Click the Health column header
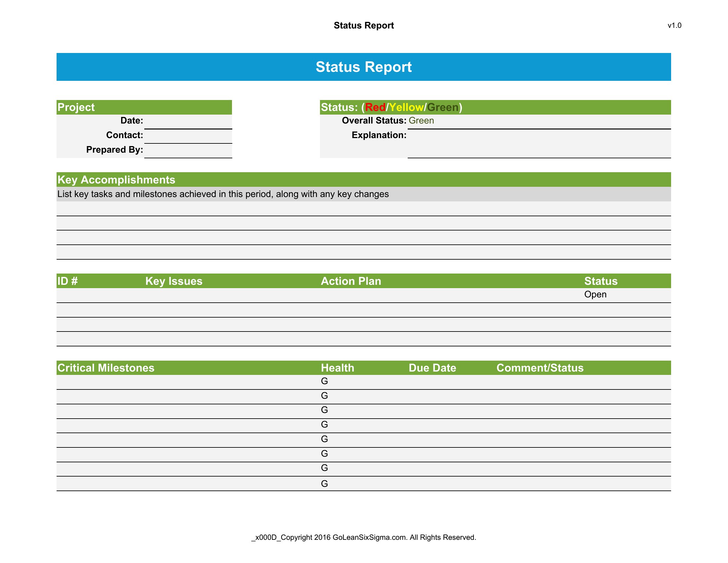This screenshot has height=563, width=728. coord(337,368)
